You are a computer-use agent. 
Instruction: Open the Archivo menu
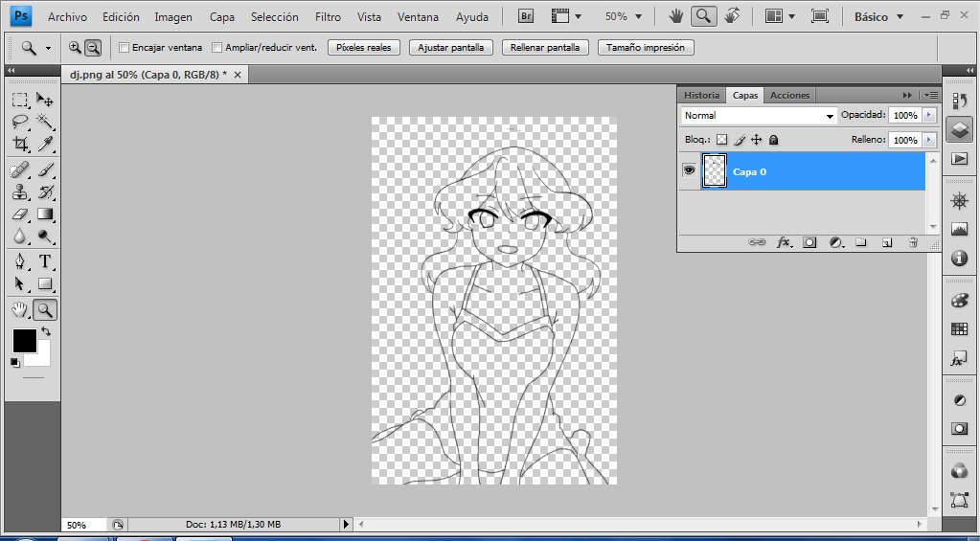point(67,17)
